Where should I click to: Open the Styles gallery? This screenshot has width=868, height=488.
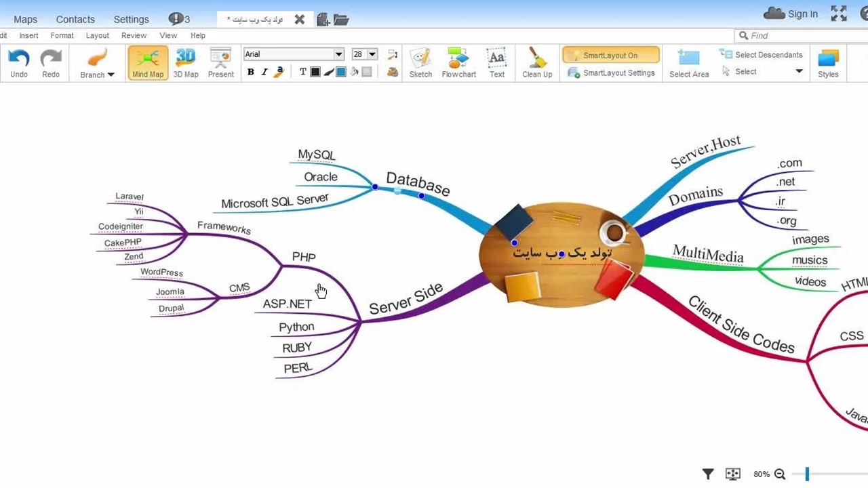tap(828, 62)
